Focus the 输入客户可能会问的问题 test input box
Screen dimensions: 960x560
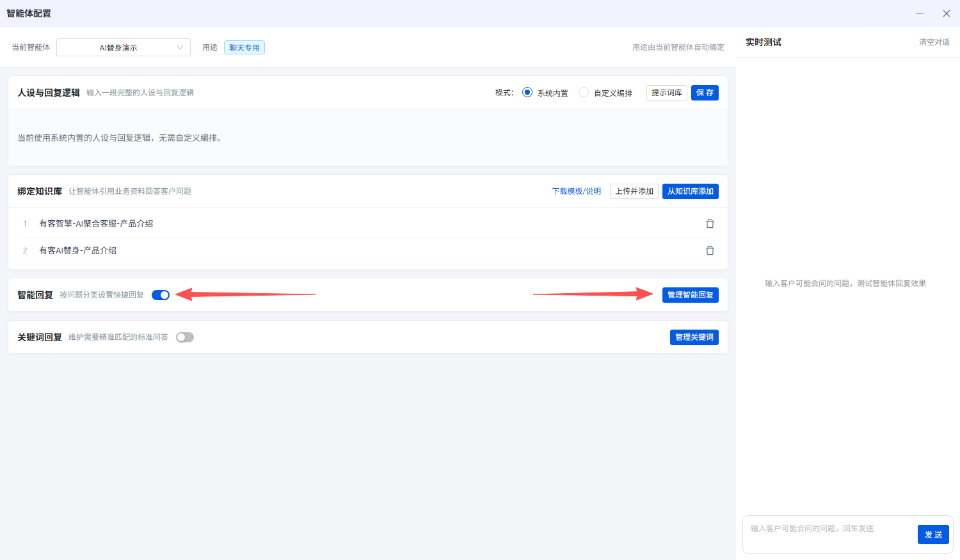coord(829,534)
